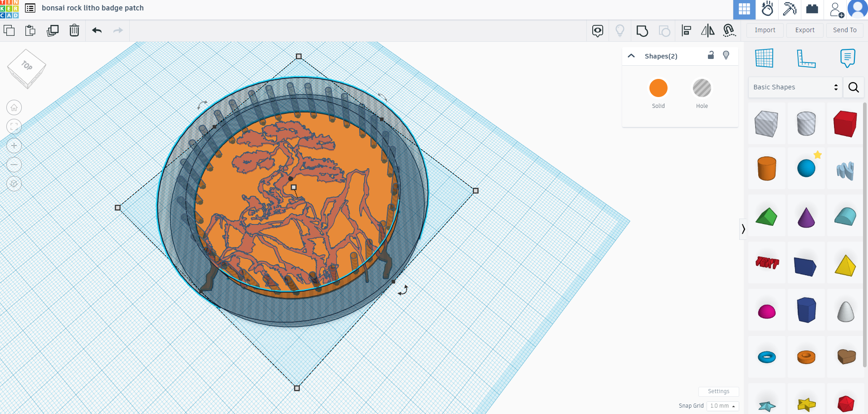Click the Export button
Image resolution: width=868 pixels, height=414 pixels.
(804, 30)
